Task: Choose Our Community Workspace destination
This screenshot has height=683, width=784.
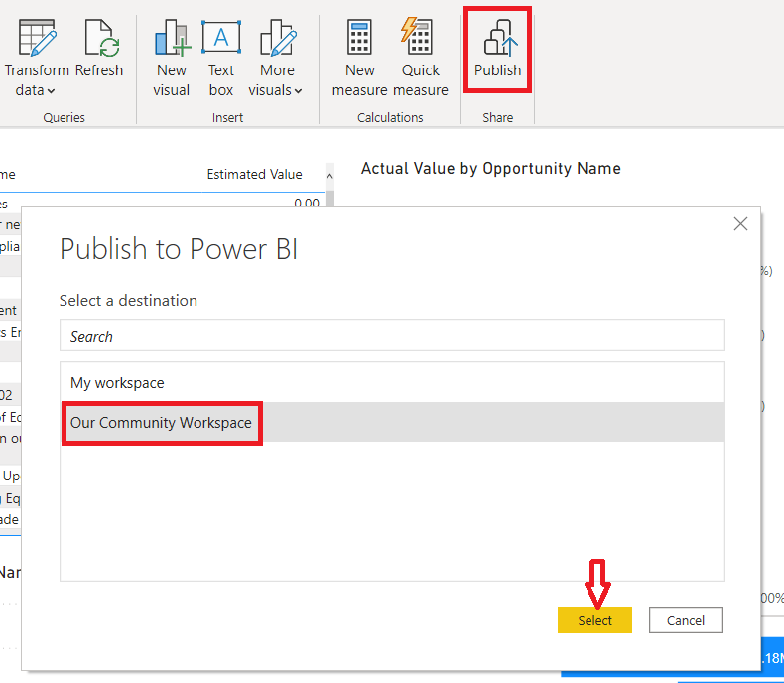Action: pyautogui.click(x=392, y=423)
